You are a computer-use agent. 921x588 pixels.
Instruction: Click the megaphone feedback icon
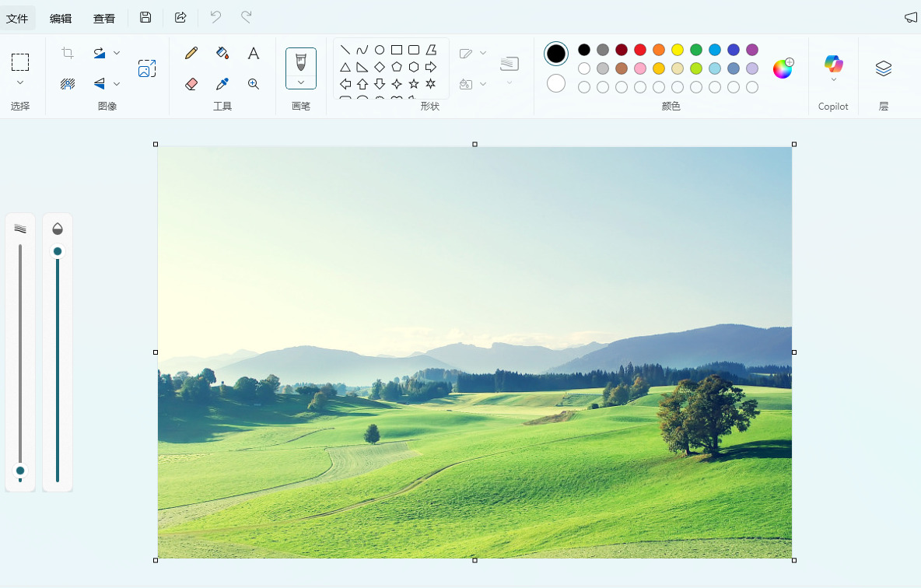click(x=910, y=18)
